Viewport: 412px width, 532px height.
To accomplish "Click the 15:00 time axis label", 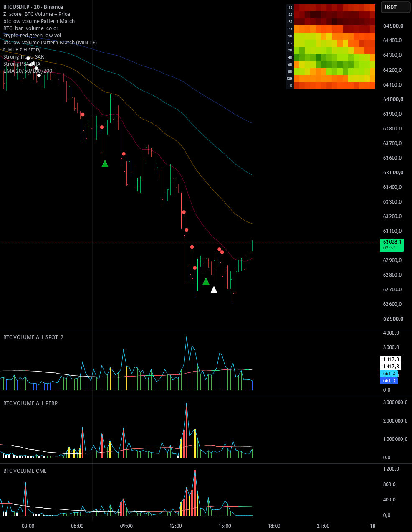I will point(225,526).
